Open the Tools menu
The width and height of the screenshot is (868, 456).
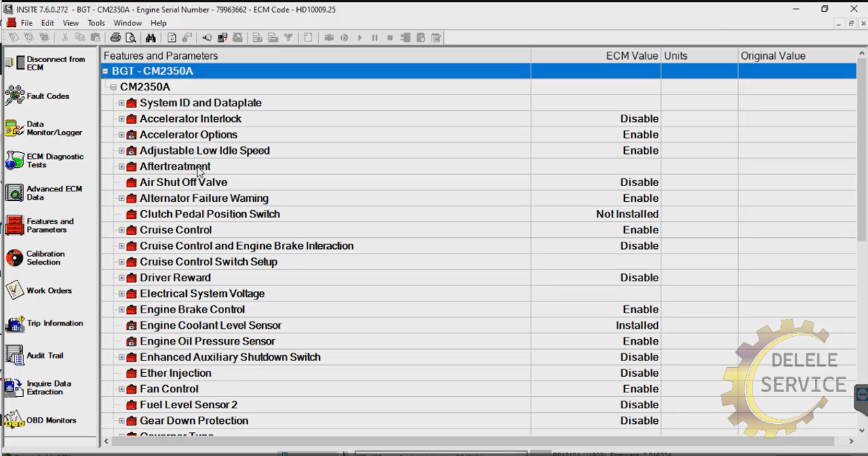click(x=96, y=23)
